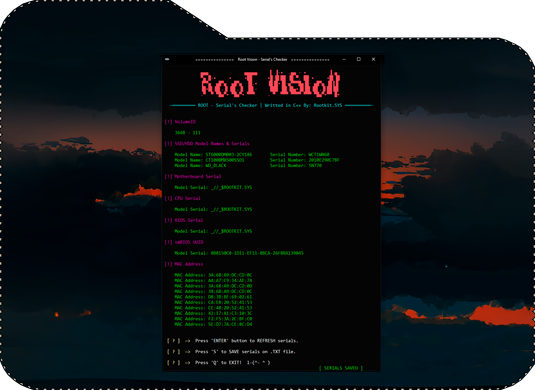Click the [!] marker beside VolumeID
Image resolution: width=535 pixels, height=390 pixels.
pyautogui.click(x=168, y=122)
